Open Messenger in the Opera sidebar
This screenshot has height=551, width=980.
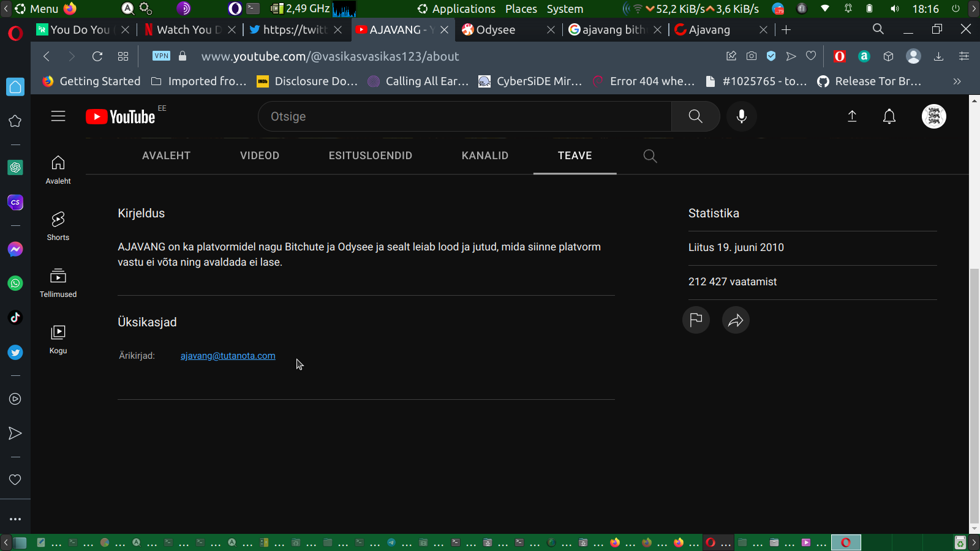pyautogui.click(x=15, y=249)
